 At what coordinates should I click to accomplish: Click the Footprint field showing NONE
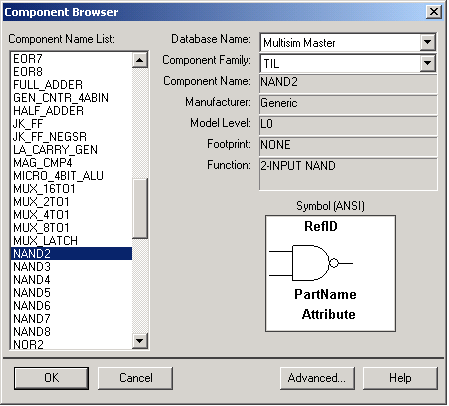348,147
